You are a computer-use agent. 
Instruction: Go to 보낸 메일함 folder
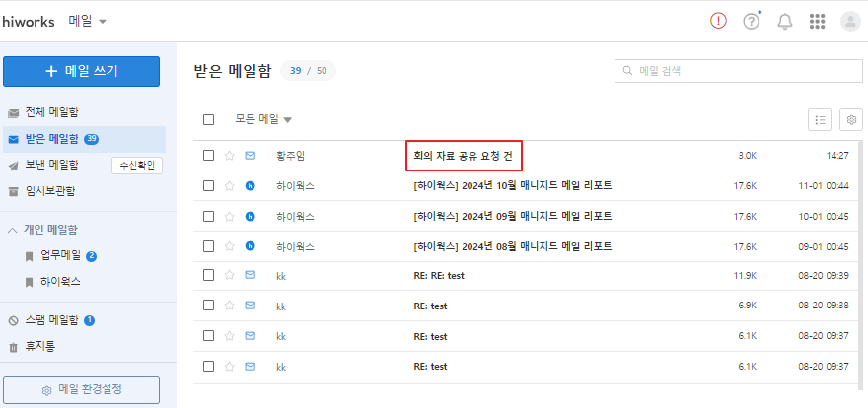[51, 165]
